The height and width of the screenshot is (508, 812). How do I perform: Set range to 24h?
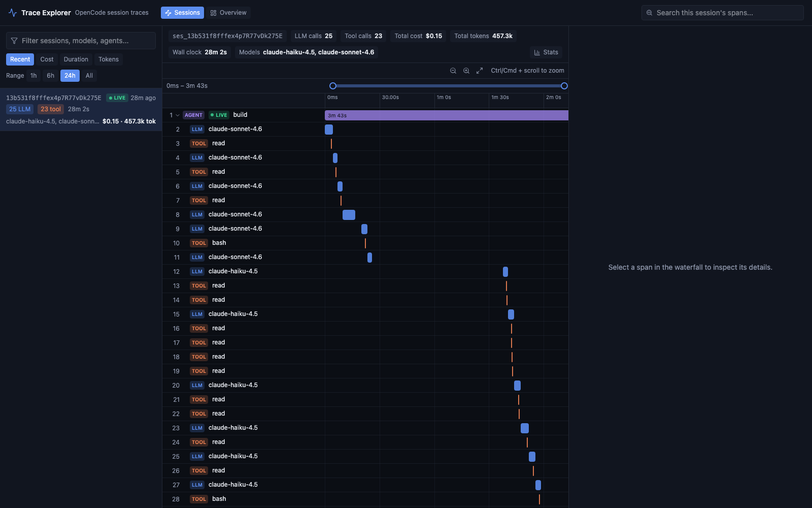pos(70,76)
